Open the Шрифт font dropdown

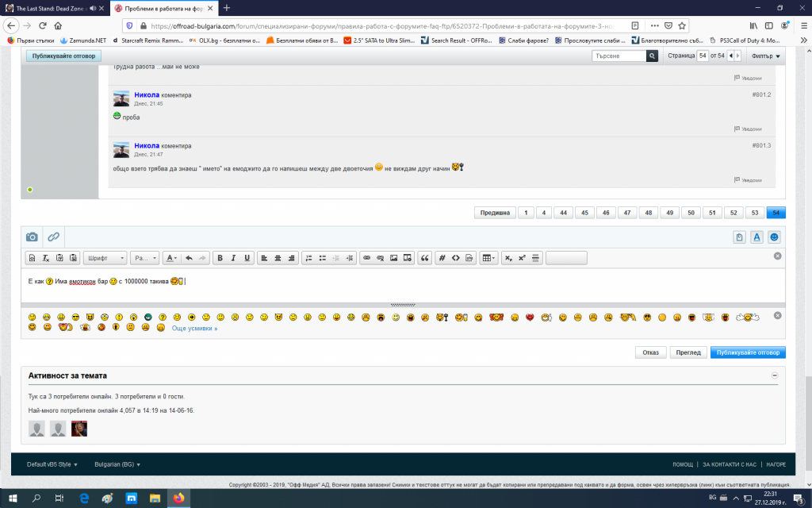click(105, 258)
